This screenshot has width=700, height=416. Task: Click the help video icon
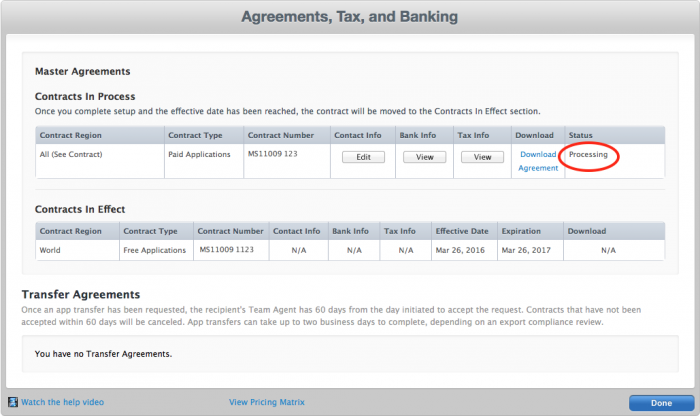tap(13, 402)
